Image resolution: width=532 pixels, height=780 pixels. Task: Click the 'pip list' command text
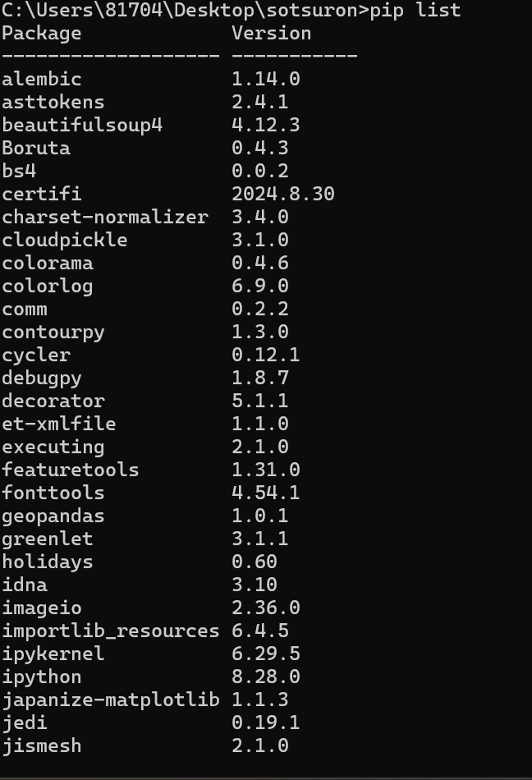pyautogui.click(x=415, y=10)
